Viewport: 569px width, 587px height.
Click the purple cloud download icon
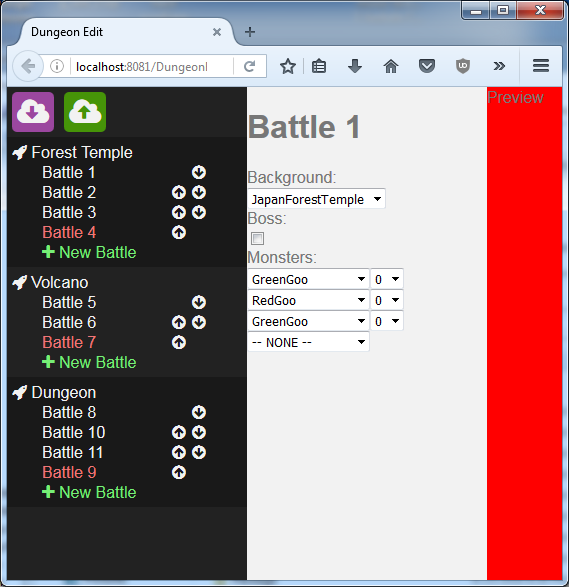33,112
